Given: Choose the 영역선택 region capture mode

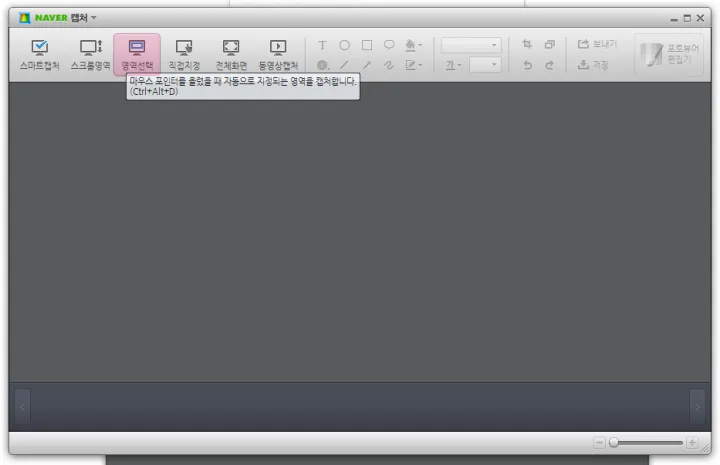Looking at the screenshot, I should [137, 55].
